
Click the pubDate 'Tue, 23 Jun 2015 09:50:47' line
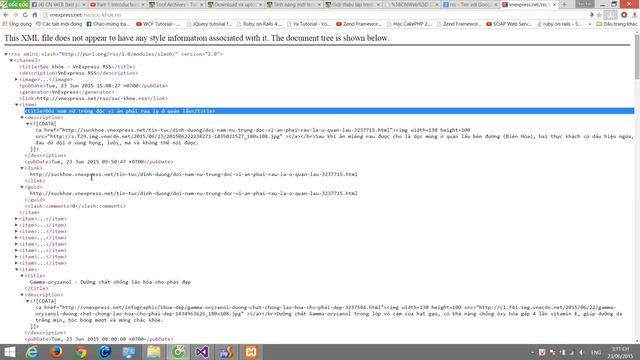click(x=99, y=162)
